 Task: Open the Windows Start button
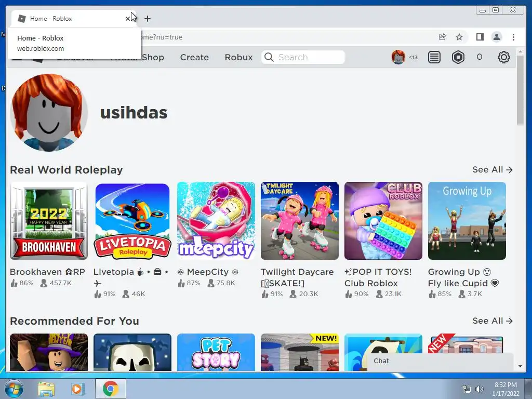click(14, 389)
